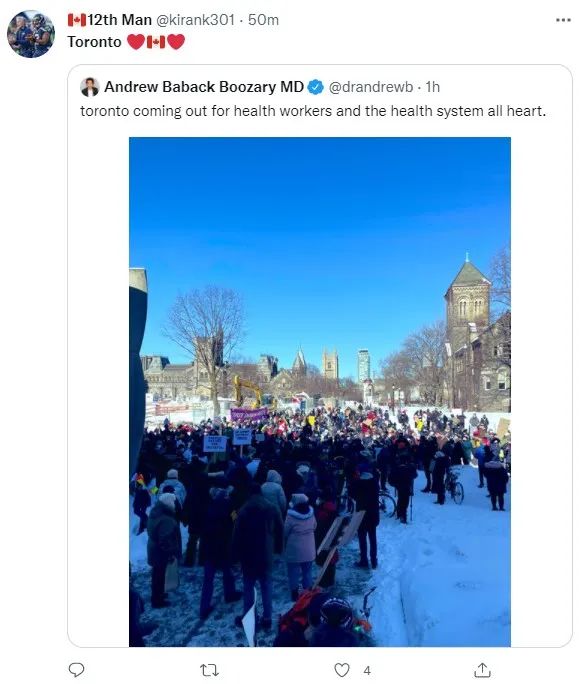Retweet this post using the retweet icon
Screen dimensions: 582x684
(x=209, y=670)
